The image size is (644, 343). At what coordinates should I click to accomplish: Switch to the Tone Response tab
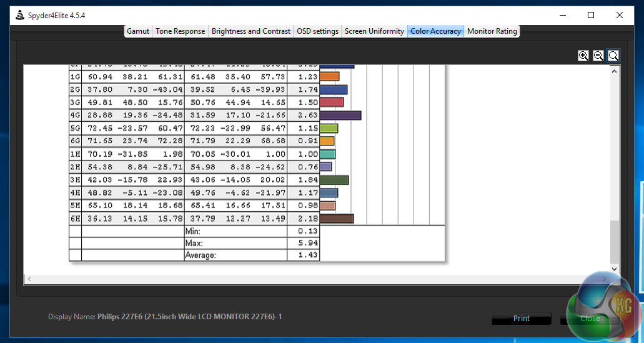[x=181, y=31]
